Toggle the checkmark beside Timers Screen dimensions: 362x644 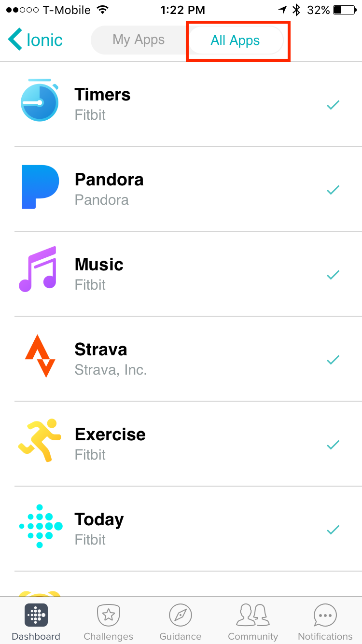pyautogui.click(x=333, y=105)
